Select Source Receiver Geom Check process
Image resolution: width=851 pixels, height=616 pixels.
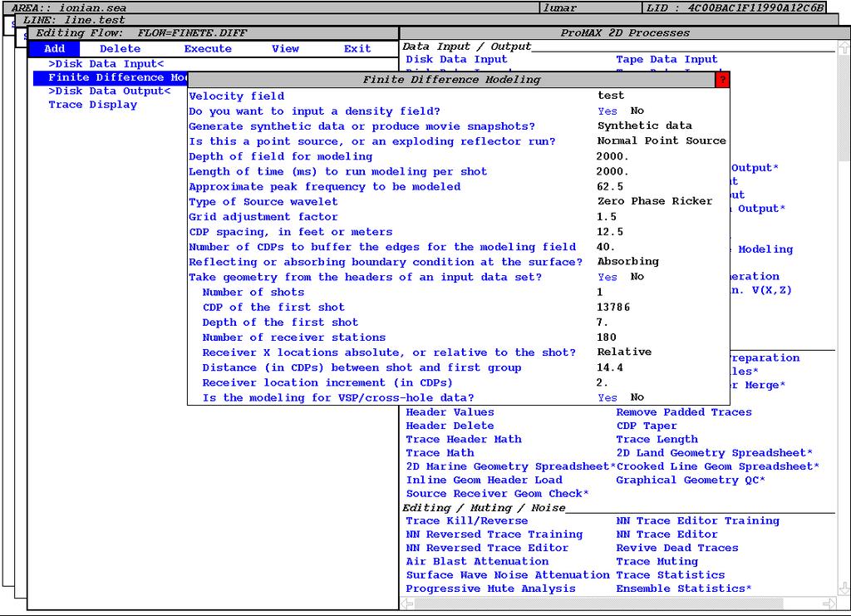[x=497, y=493]
